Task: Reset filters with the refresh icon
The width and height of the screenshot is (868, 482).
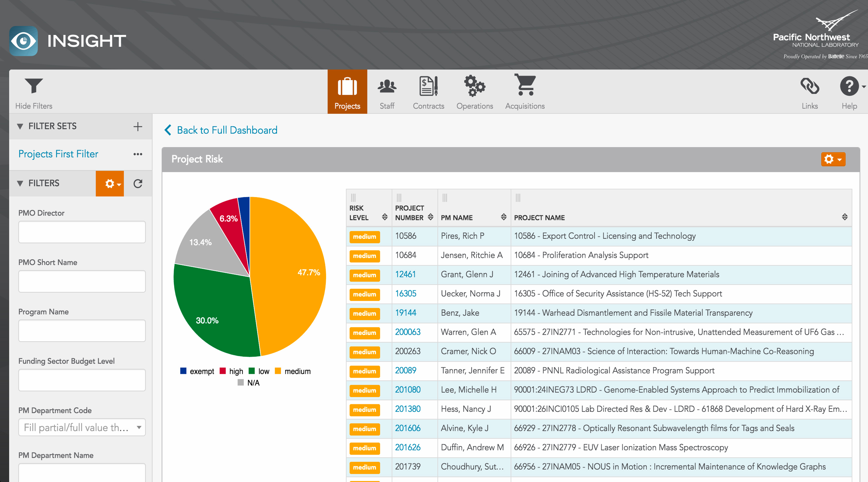Action: [x=138, y=183]
